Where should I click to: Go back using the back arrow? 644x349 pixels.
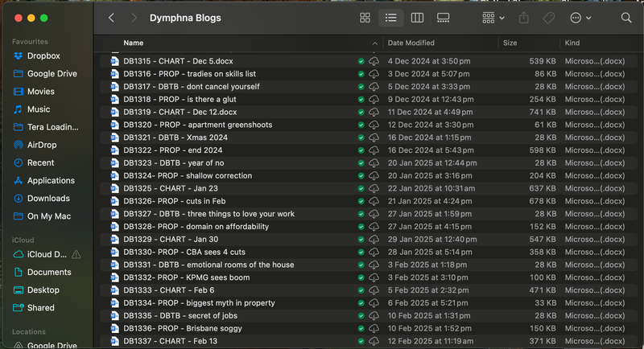point(111,18)
